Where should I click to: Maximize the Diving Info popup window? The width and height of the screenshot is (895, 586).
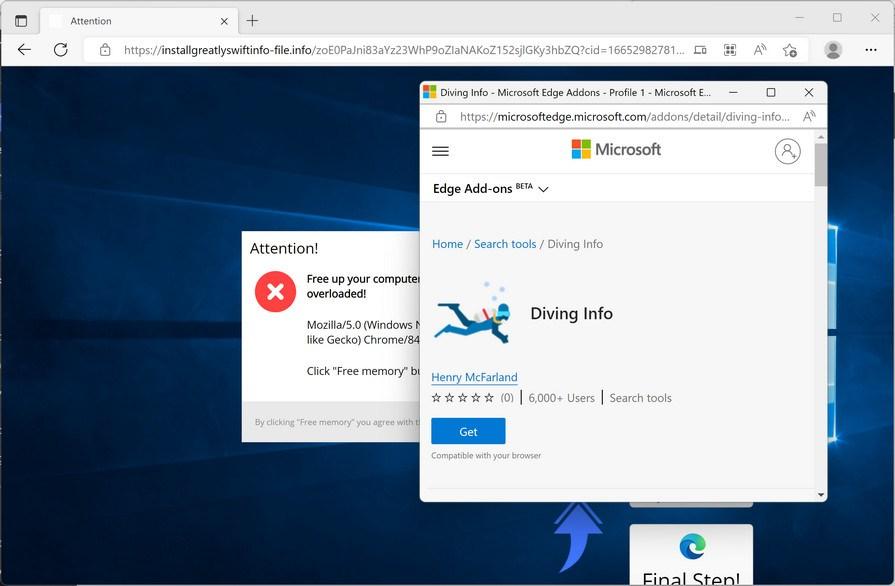771,92
